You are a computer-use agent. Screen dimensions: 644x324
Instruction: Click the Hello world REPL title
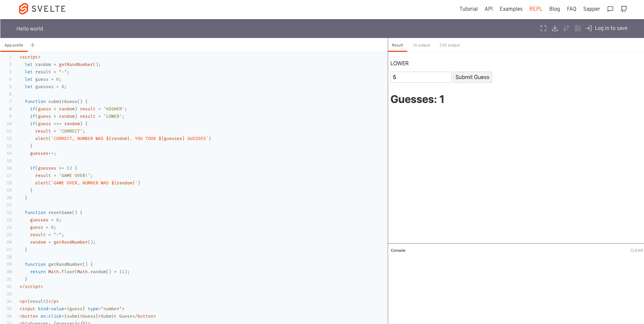[30, 29]
